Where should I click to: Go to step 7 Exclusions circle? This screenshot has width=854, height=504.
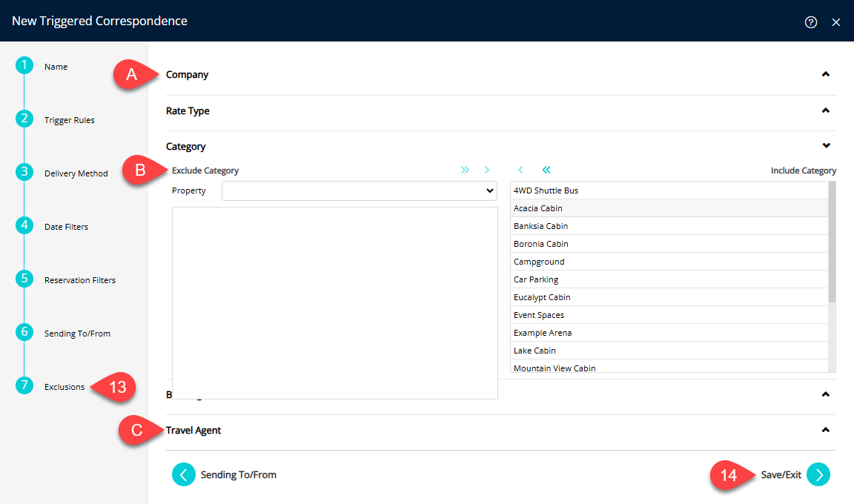[x=24, y=385]
